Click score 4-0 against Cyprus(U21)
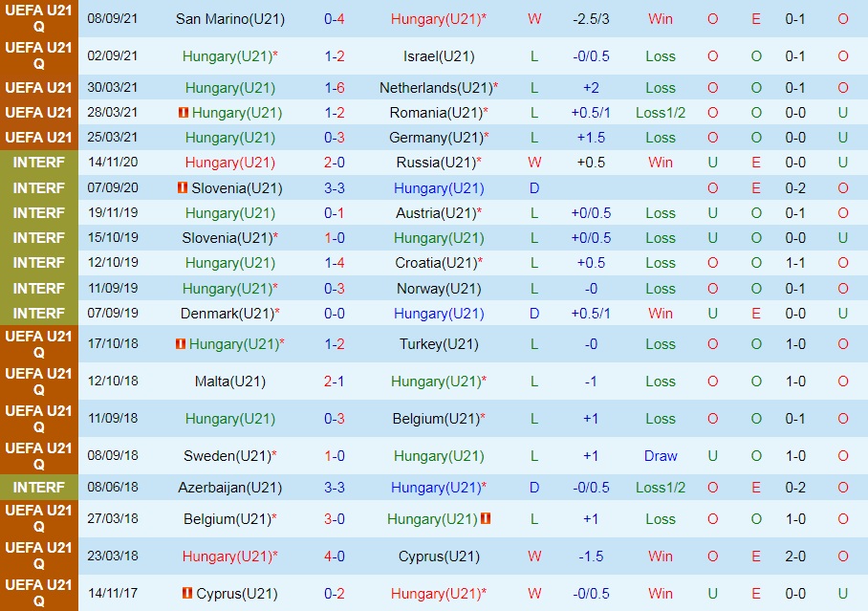 (x=335, y=556)
